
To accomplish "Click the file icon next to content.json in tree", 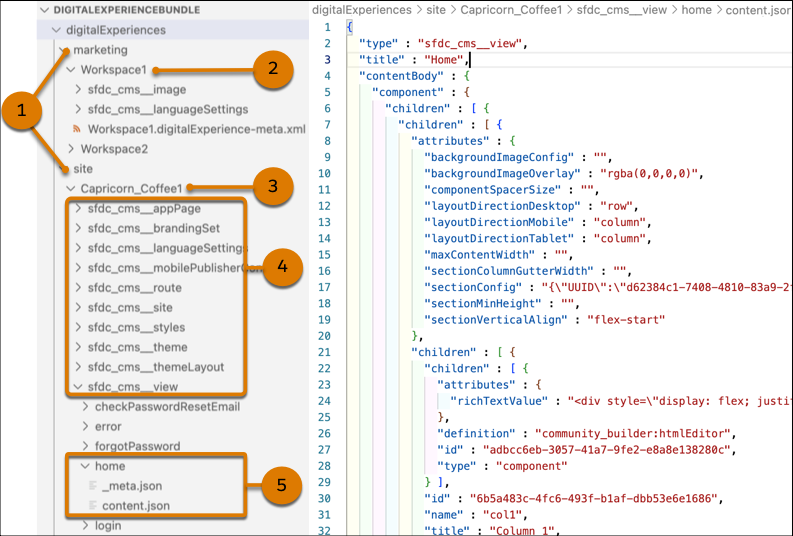I will [x=93, y=506].
